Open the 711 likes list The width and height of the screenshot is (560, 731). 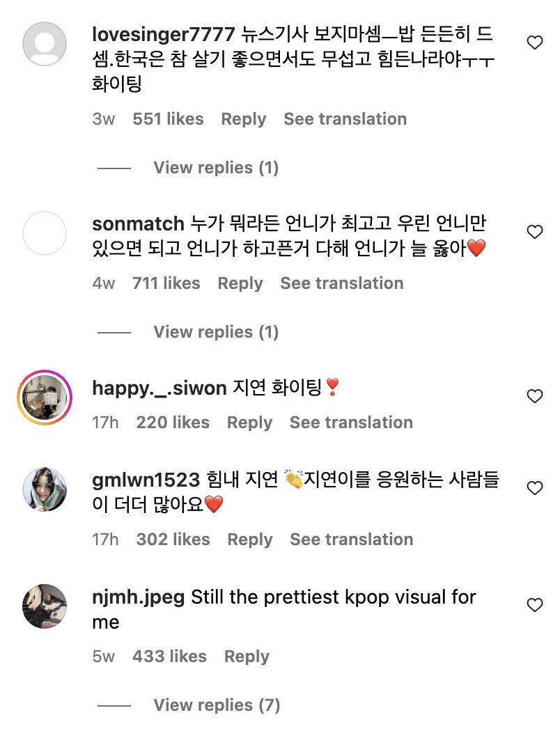click(x=166, y=283)
